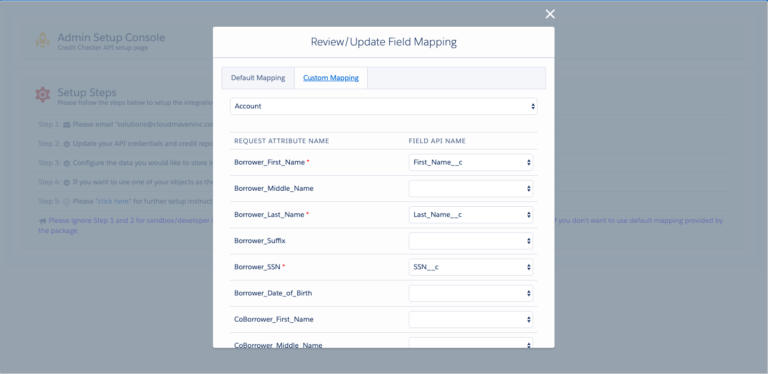
Task: Click the Borrower_Date_of_Birth attribute label
Action: point(273,293)
